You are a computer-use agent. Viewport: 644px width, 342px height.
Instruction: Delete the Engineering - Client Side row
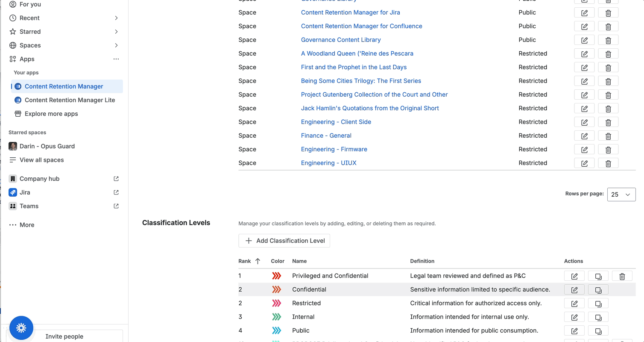click(x=608, y=122)
